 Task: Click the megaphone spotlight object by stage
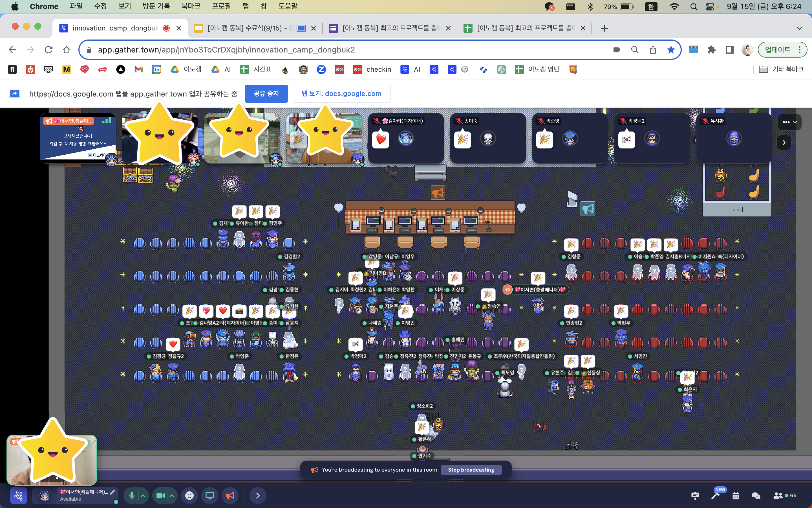pos(438,193)
